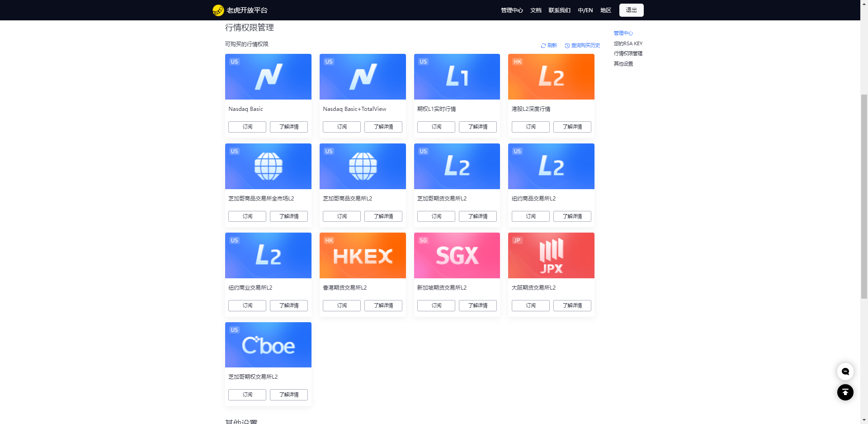Open the Cboe 芝加哥期权交易所L2 card image
This screenshot has height=424, width=868.
pyautogui.click(x=268, y=345)
